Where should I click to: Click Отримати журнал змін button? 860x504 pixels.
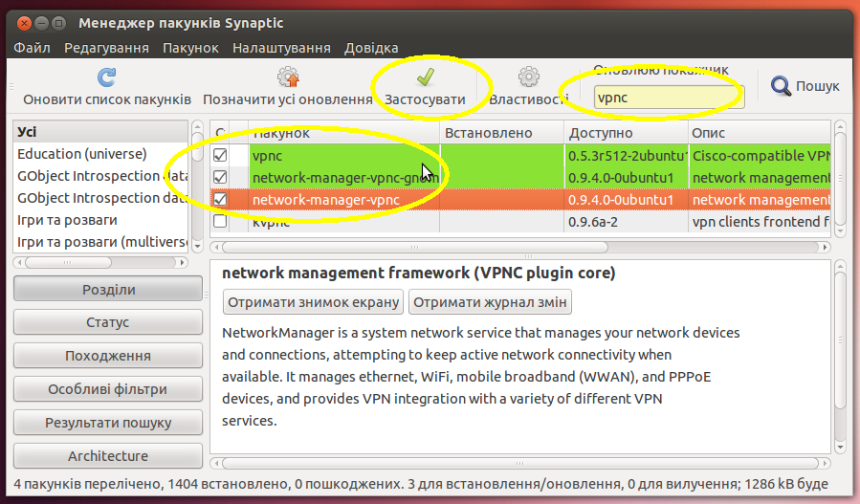tap(490, 302)
